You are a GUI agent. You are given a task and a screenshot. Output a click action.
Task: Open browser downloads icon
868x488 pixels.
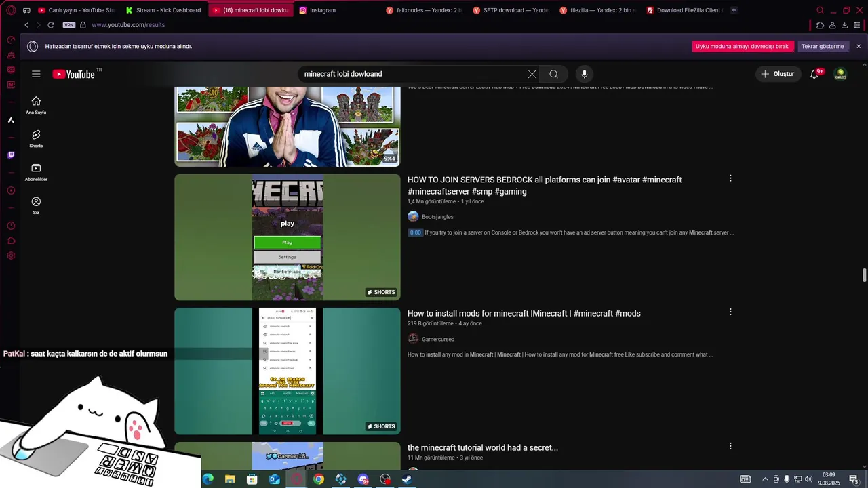pos(844,25)
